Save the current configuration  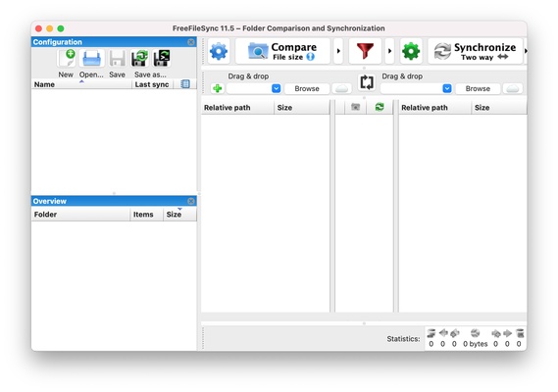117,59
